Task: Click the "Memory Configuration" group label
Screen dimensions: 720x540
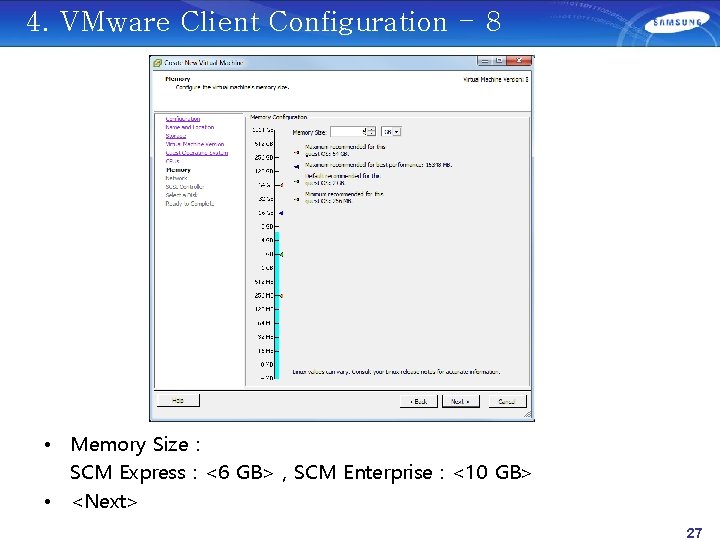Action: (279, 117)
